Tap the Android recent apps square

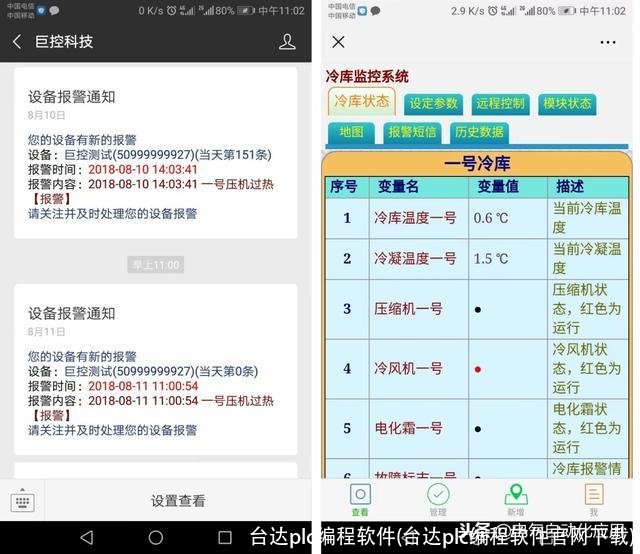[225, 537]
